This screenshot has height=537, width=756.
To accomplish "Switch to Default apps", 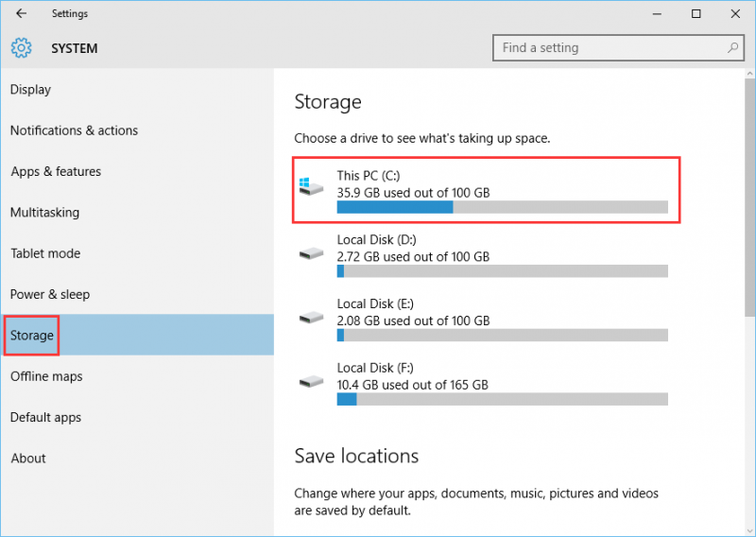I will tap(45, 418).
